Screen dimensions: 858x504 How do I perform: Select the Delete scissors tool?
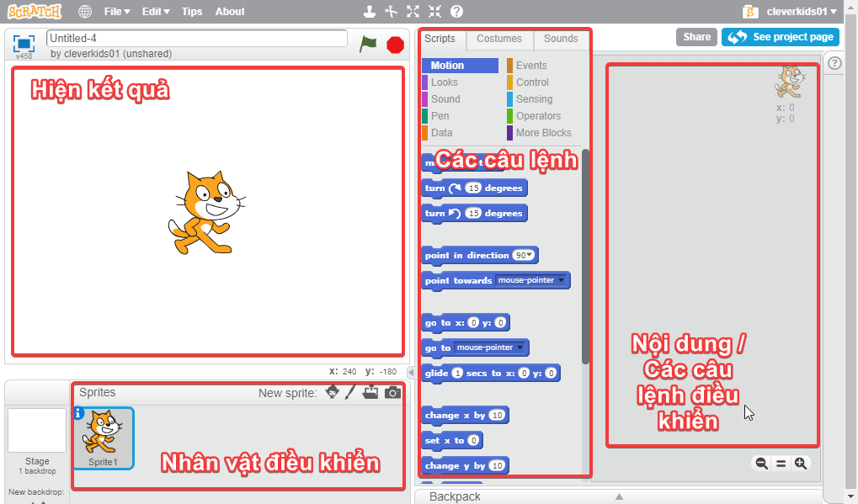391,12
